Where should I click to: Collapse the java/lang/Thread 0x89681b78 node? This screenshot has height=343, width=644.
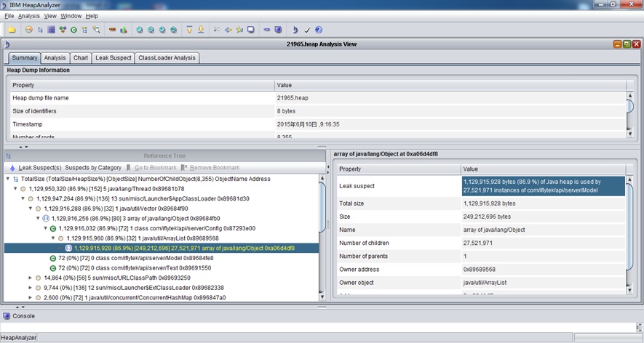(15, 189)
